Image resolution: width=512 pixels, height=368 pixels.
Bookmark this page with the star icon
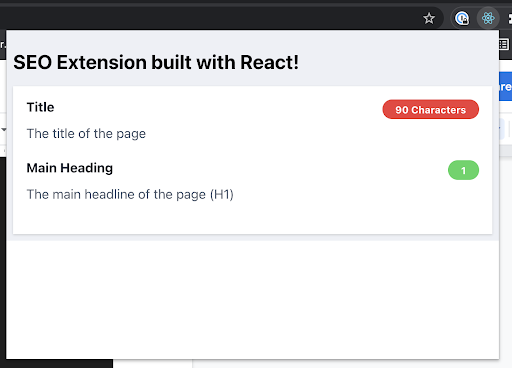coord(429,18)
